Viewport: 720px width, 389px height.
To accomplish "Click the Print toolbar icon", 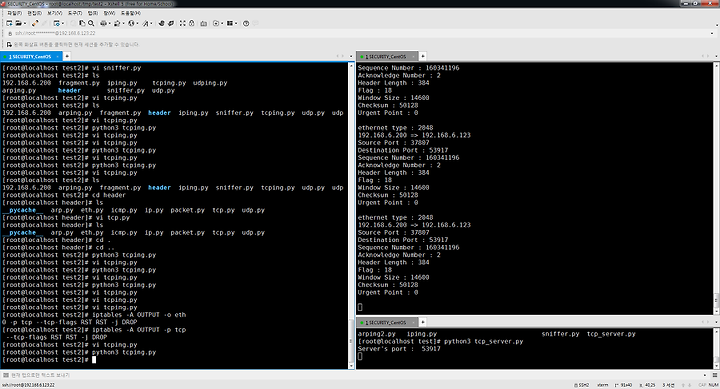I will pos(103,23).
